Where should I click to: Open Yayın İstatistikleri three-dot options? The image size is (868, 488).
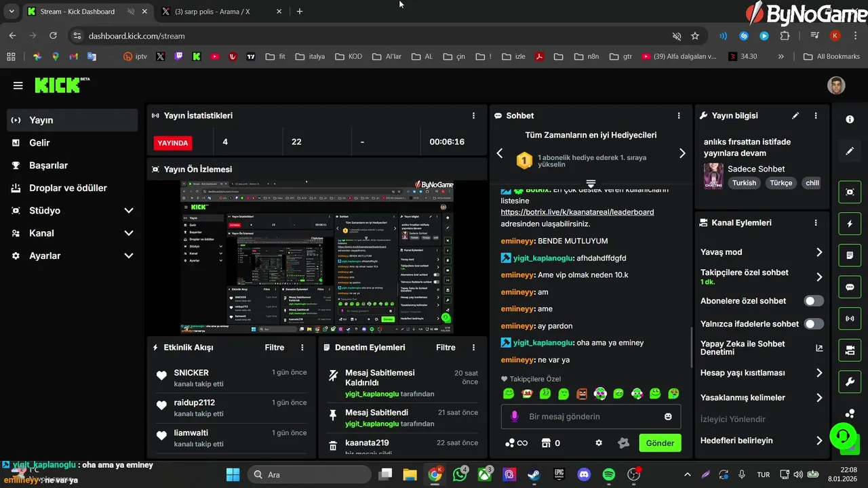tap(473, 116)
